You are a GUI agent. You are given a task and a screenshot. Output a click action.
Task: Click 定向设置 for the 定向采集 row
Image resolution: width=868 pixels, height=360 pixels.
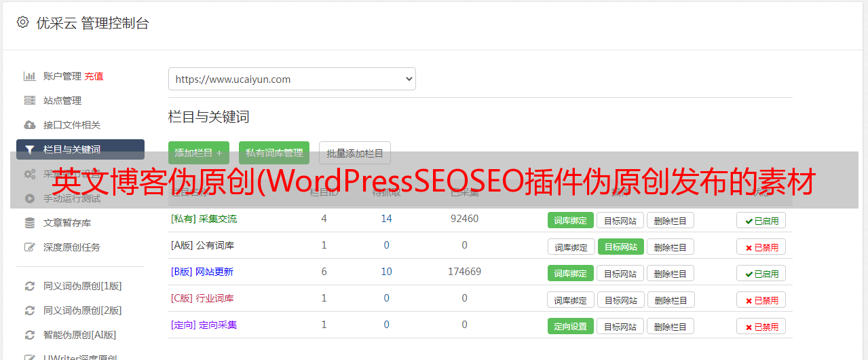[570, 326]
